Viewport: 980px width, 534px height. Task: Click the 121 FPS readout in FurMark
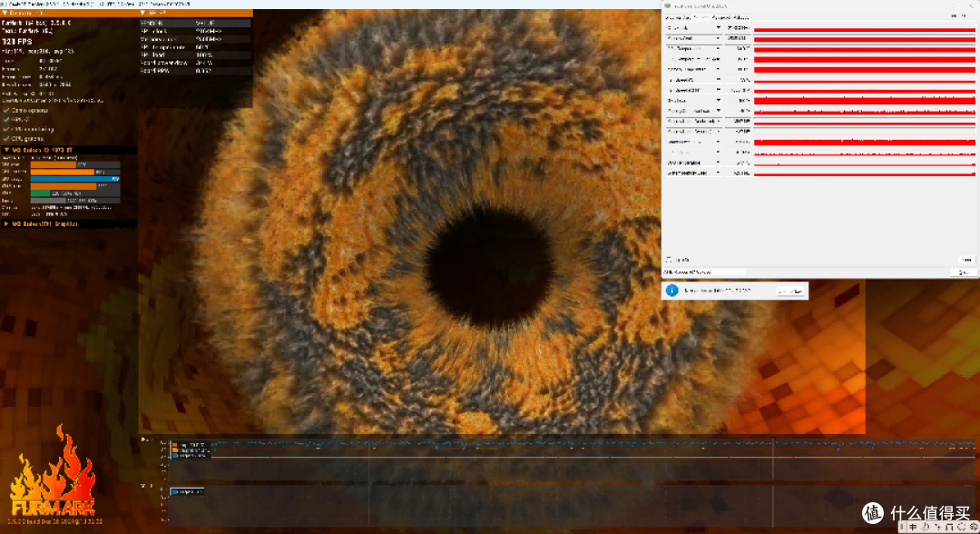tap(17, 42)
